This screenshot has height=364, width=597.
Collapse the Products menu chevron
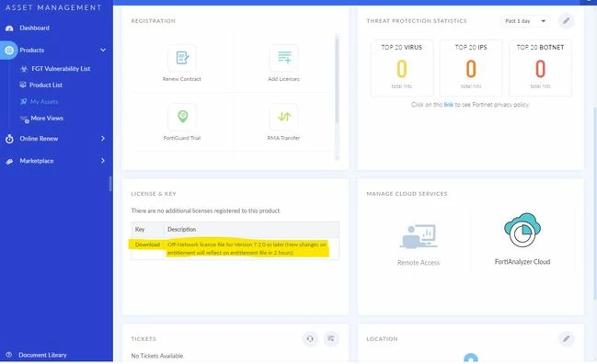coord(103,50)
